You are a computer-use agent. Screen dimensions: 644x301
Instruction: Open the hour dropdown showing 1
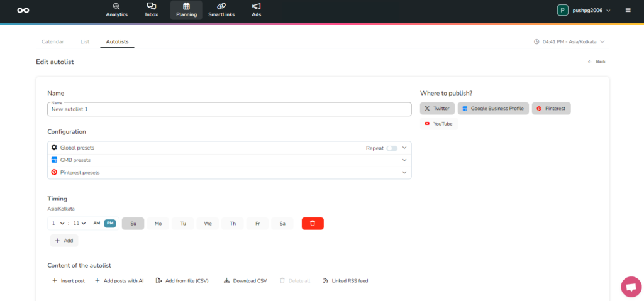tap(58, 223)
